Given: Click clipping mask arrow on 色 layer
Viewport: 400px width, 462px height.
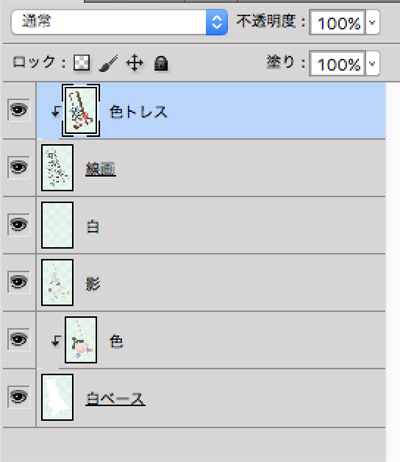Looking at the screenshot, I should click(56, 341).
